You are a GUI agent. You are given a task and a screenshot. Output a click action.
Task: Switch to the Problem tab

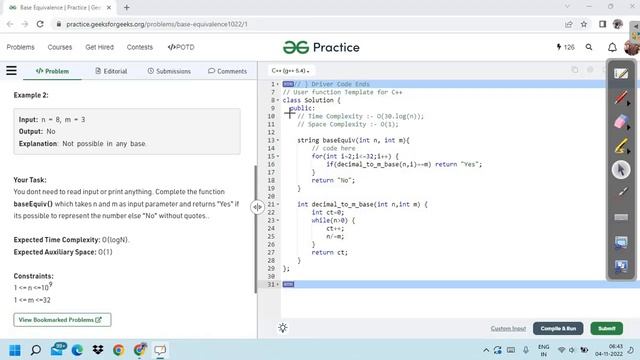click(52, 71)
